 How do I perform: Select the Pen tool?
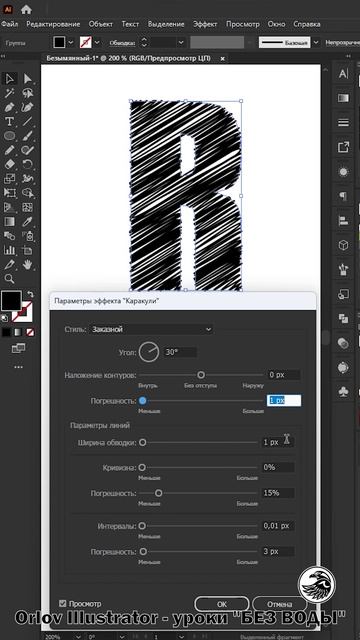9,108
